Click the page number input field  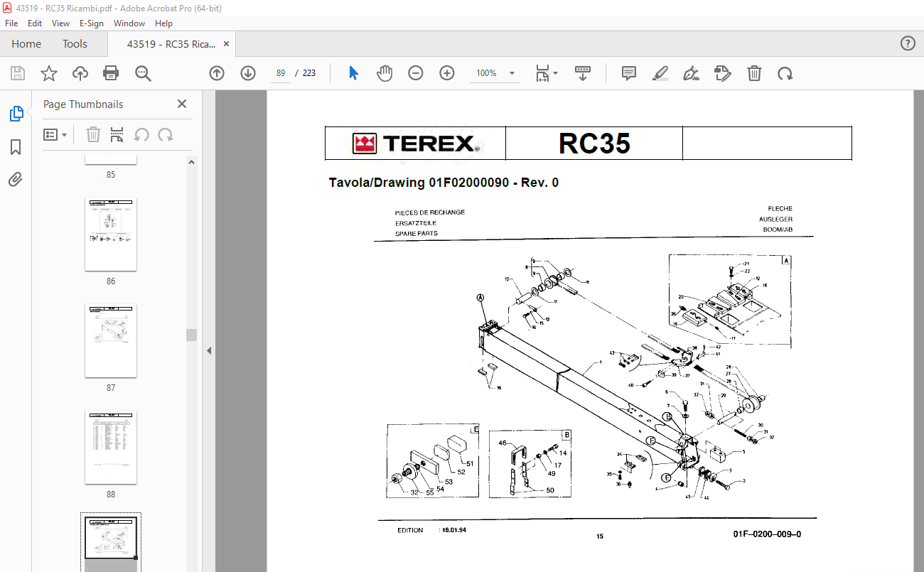tap(281, 73)
